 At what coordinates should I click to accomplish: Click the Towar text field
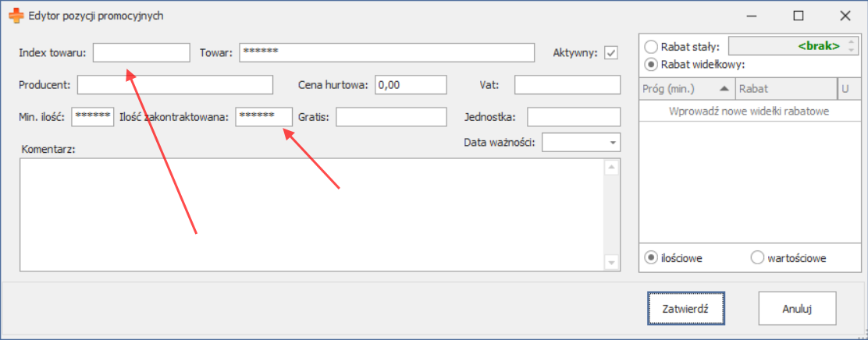(386, 52)
